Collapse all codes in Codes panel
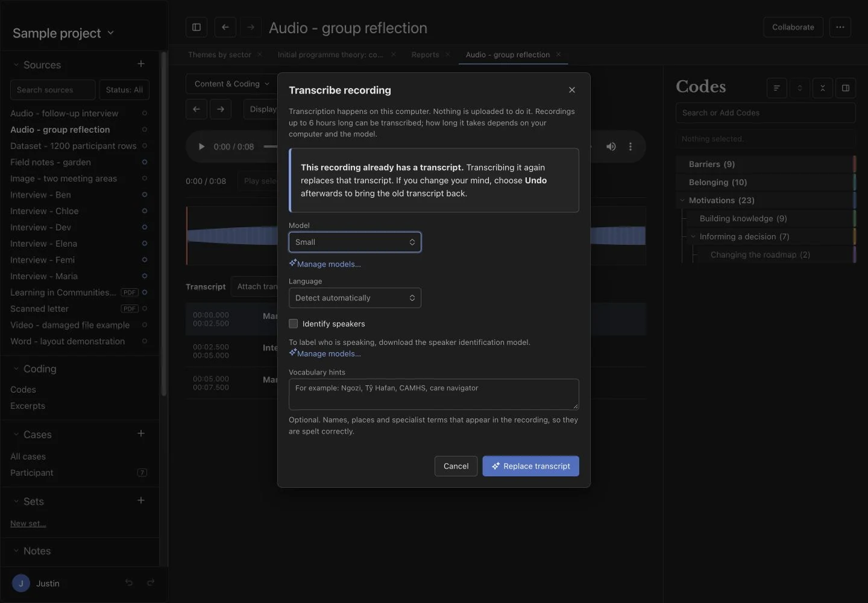Viewport: 868px width, 603px height. point(823,88)
